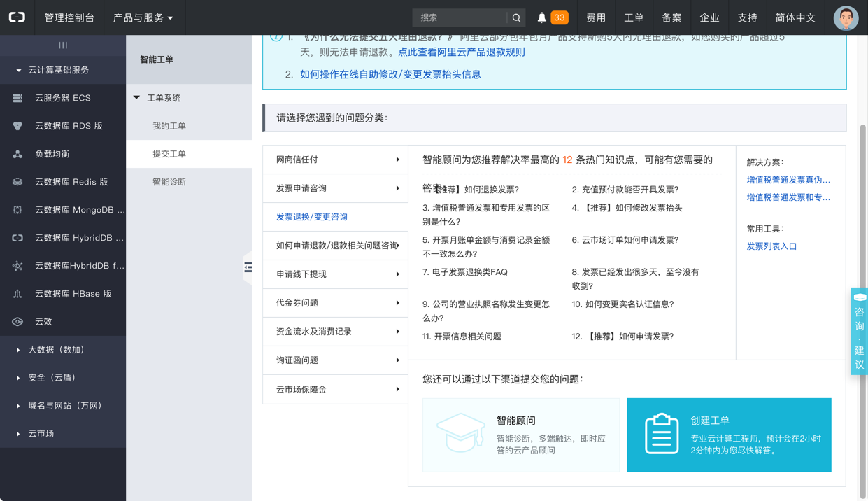Open question 【推荐】如何修改发票抬头
Image resolution: width=868 pixels, height=501 pixels.
tap(627, 208)
